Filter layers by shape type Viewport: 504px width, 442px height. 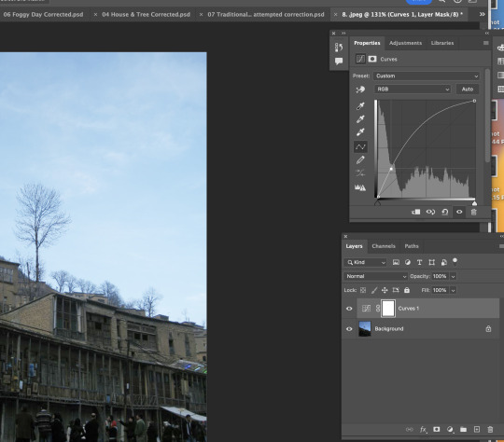432,262
